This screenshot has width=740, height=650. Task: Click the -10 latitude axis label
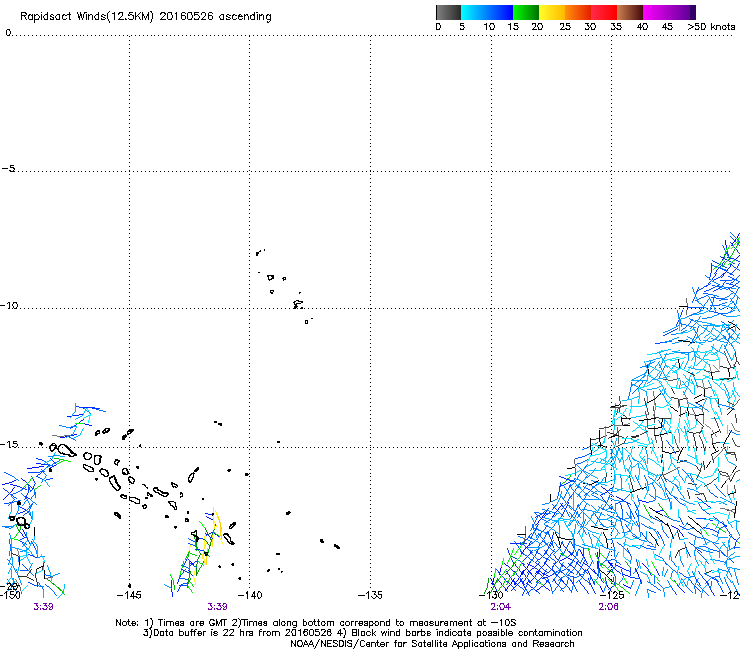pos(9,305)
